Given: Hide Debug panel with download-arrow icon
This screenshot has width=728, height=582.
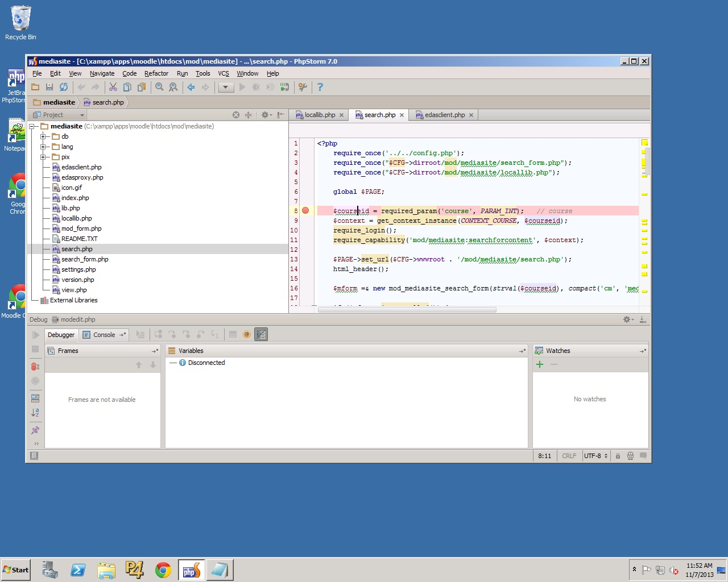Looking at the screenshot, I should (x=643, y=319).
